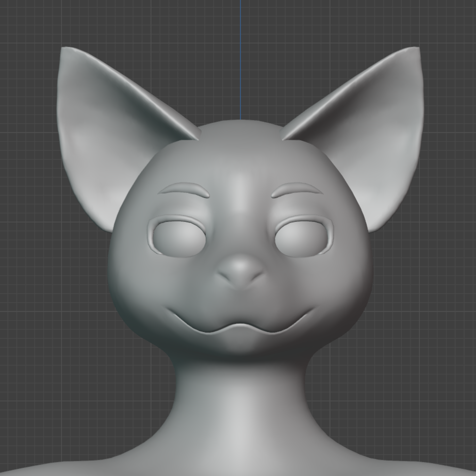The height and width of the screenshot is (476, 476).
Task: Pick the pointed tip of the right-side ear
Action: pos(417,50)
